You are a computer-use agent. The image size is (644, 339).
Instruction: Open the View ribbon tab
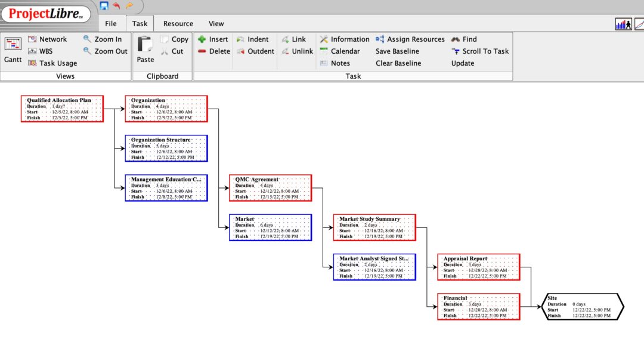point(216,23)
